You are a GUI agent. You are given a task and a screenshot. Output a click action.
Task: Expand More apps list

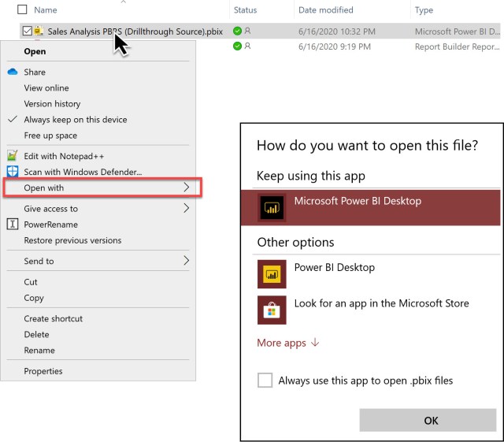click(287, 343)
